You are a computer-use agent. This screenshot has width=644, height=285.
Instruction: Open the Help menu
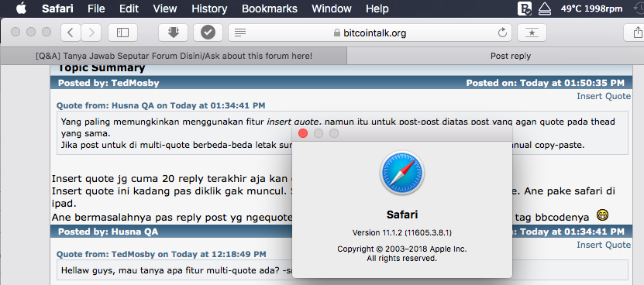tap(377, 9)
